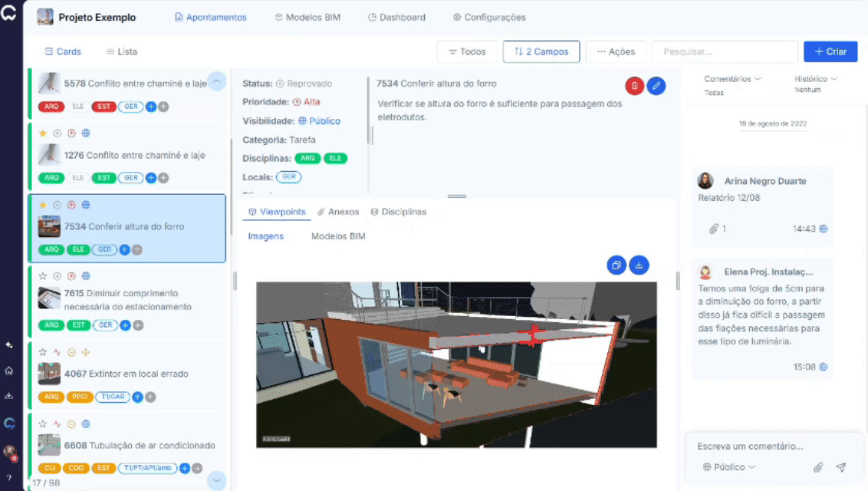
Task: Open the Modelos BIM top navigation tab
Action: pos(307,17)
